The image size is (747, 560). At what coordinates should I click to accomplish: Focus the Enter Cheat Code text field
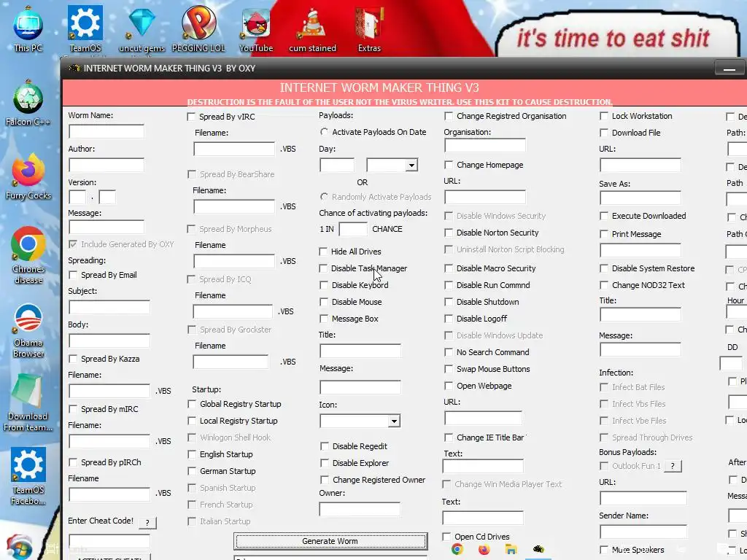tap(109, 540)
